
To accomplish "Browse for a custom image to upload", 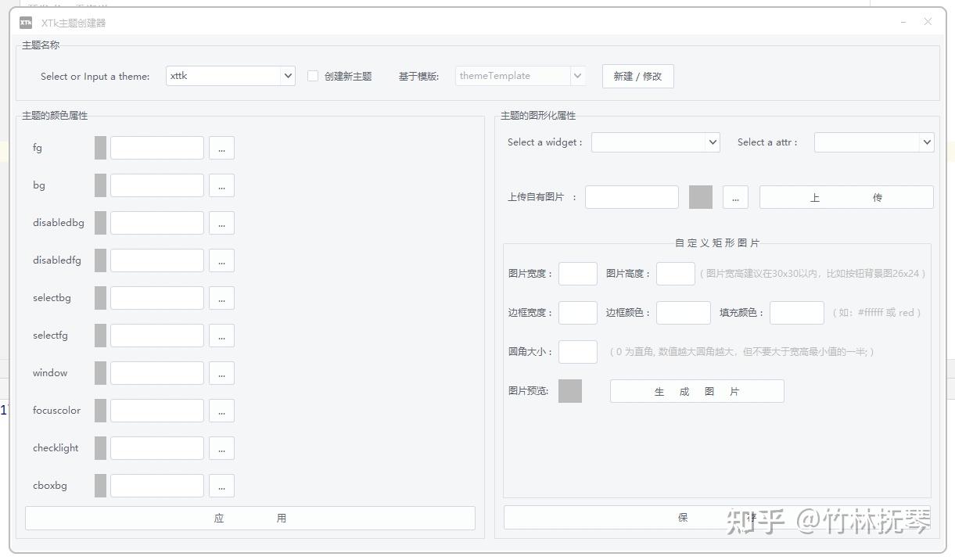I will pos(734,197).
